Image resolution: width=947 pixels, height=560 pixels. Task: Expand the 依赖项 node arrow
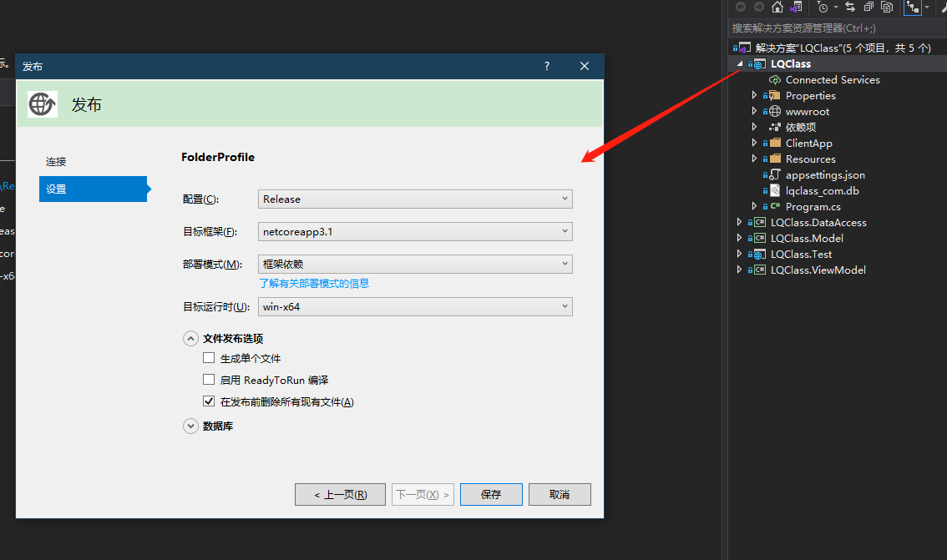pos(754,127)
